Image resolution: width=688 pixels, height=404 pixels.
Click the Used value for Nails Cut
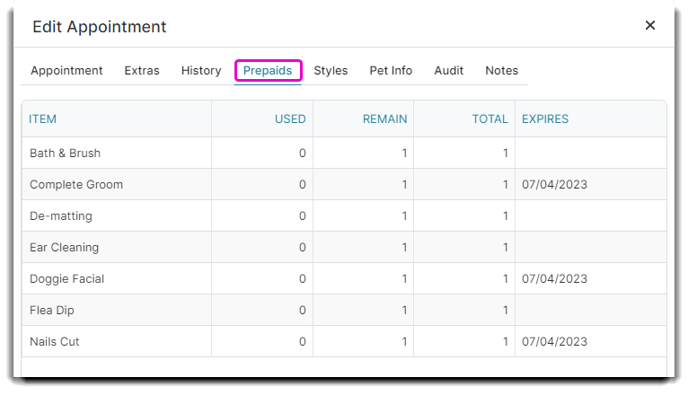click(302, 342)
